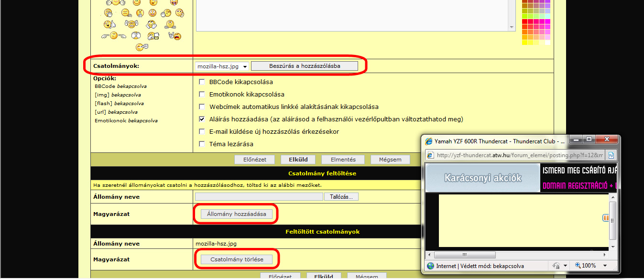Tick the Emotikonok kikapcsolása checkbox

(202, 95)
